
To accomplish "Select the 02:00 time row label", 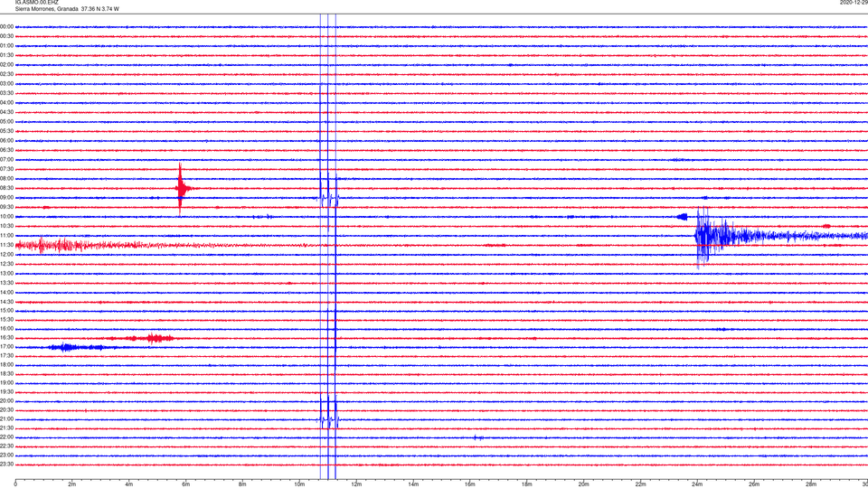I will pyautogui.click(x=7, y=65).
